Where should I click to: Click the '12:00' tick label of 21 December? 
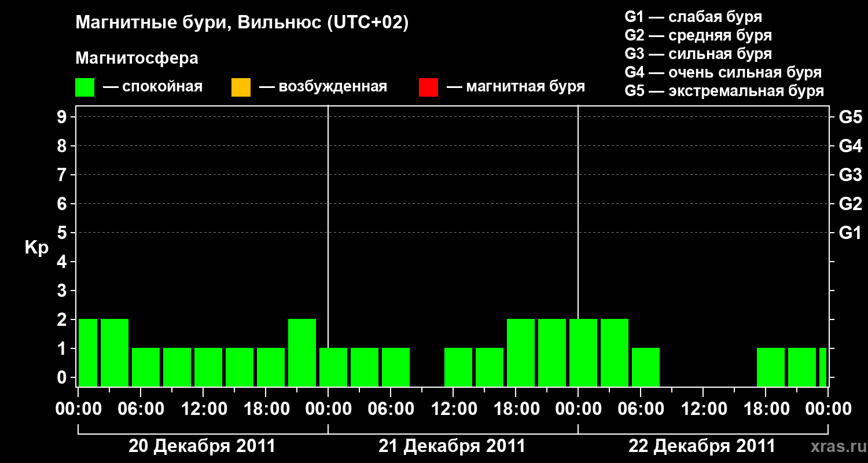(453, 409)
